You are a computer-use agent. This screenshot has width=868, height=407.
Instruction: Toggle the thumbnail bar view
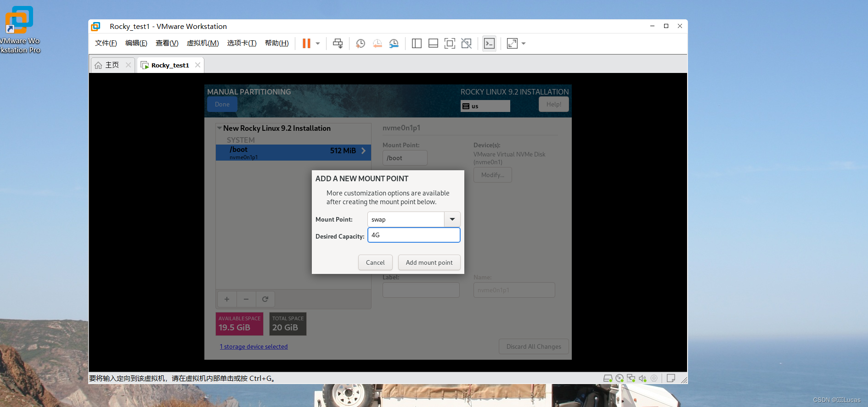433,44
